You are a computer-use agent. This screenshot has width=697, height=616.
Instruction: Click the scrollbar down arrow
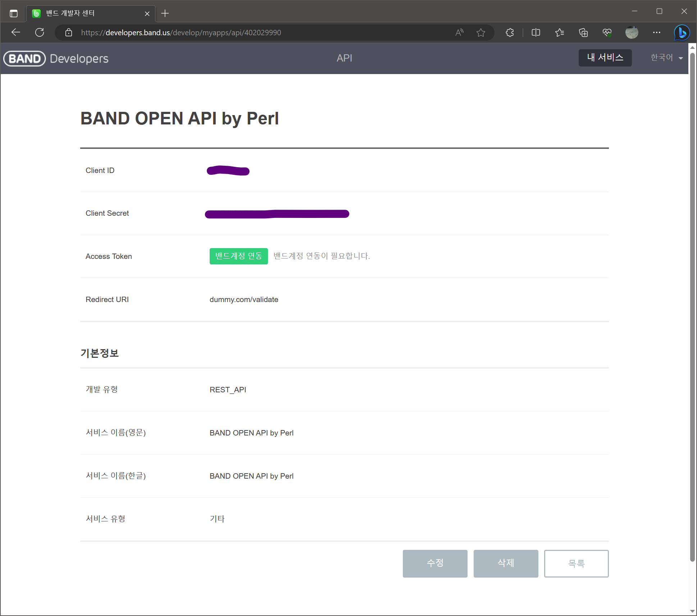point(692,611)
